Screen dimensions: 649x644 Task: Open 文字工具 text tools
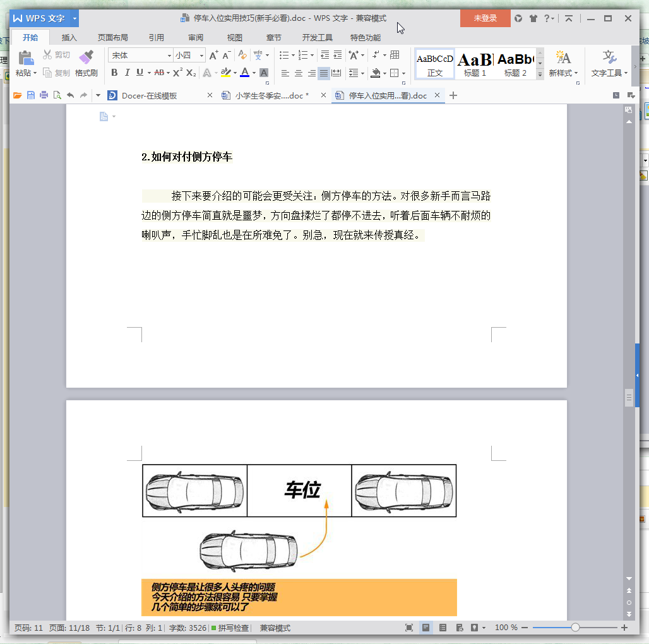tap(609, 64)
